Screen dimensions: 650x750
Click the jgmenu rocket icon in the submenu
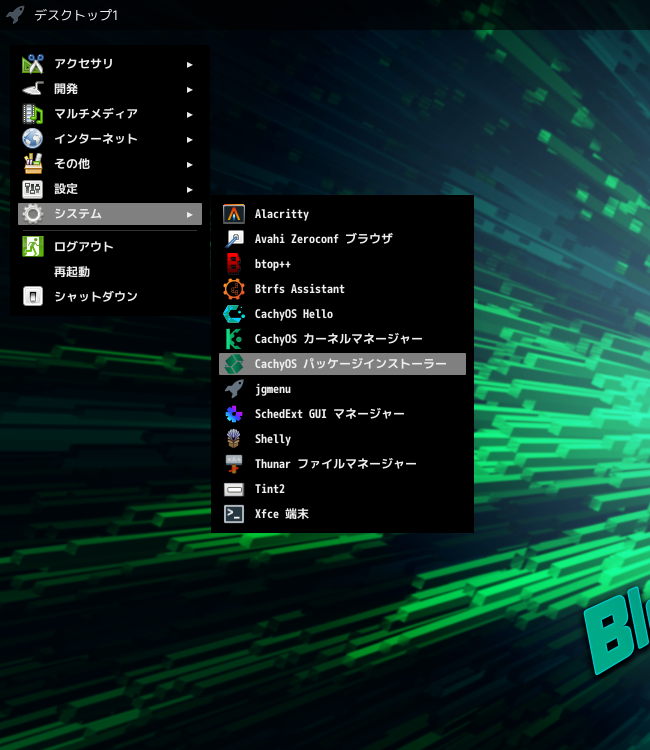(x=234, y=389)
